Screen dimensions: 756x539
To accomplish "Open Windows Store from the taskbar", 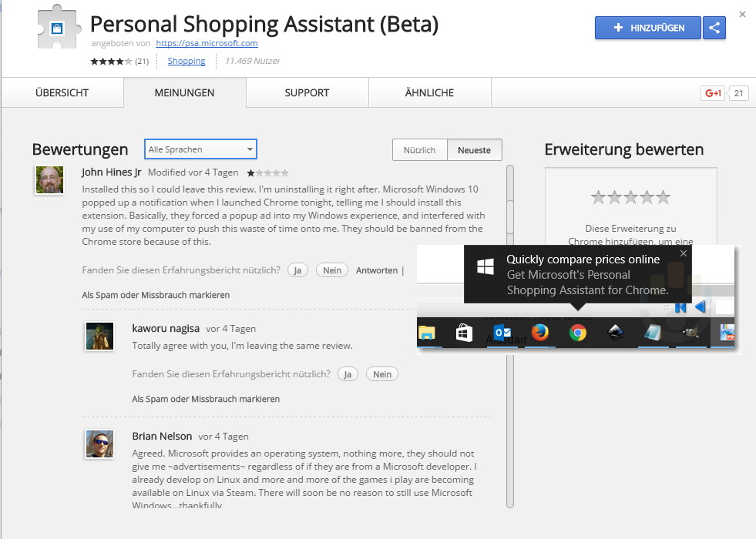I will (464, 333).
